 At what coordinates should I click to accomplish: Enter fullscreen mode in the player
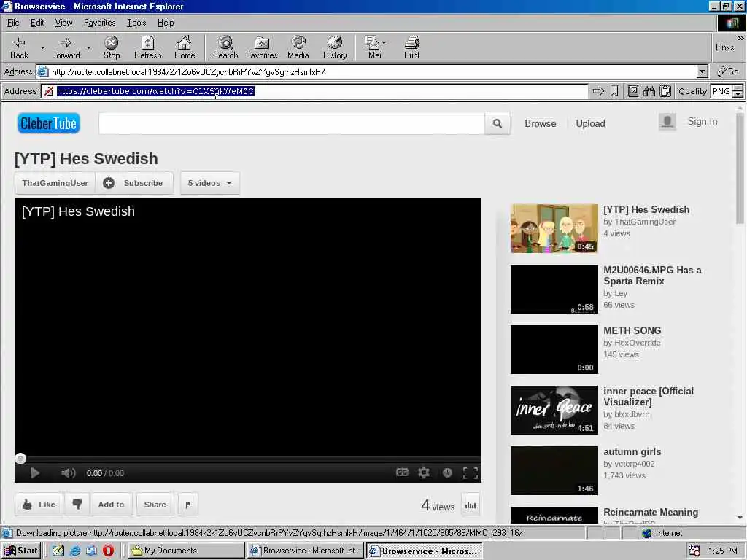pos(471,472)
